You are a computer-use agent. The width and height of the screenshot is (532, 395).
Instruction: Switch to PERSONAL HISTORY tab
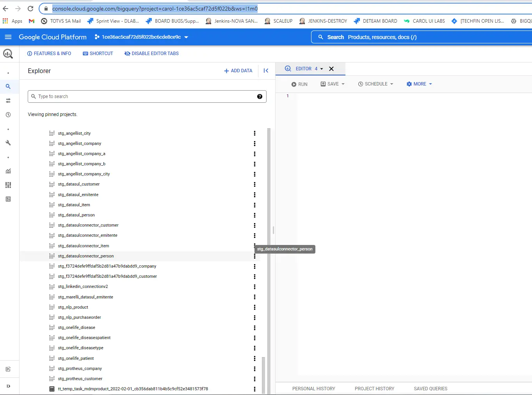tap(313, 389)
